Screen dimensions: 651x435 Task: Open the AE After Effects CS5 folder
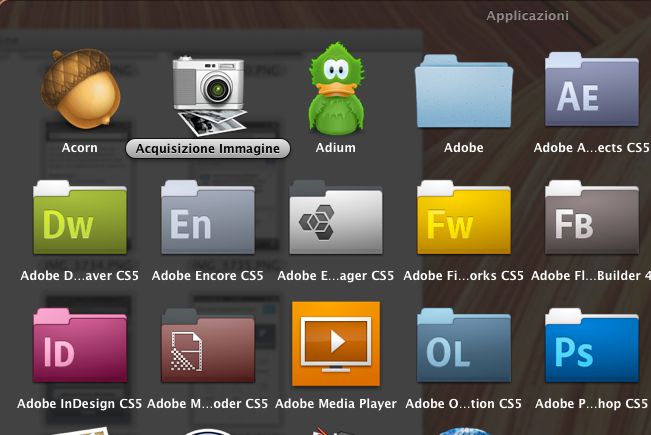tap(592, 89)
